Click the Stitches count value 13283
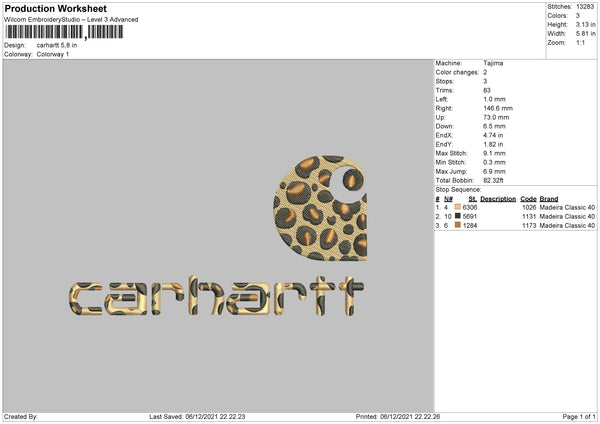 pos(584,6)
